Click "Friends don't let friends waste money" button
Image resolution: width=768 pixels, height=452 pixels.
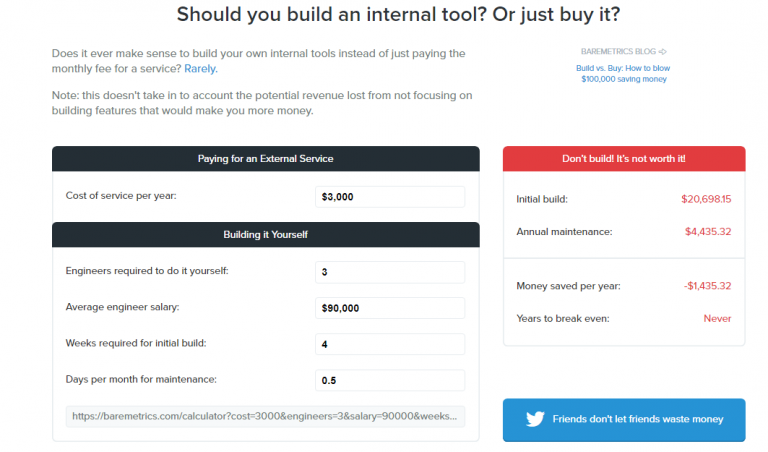coord(623,419)
